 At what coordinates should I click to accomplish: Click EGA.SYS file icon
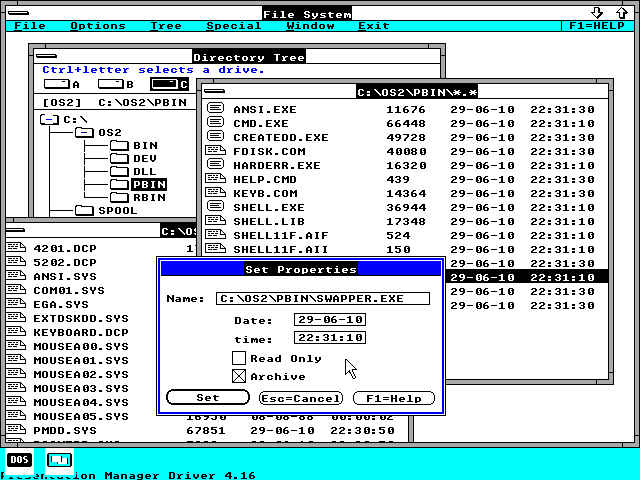point(16,303)
